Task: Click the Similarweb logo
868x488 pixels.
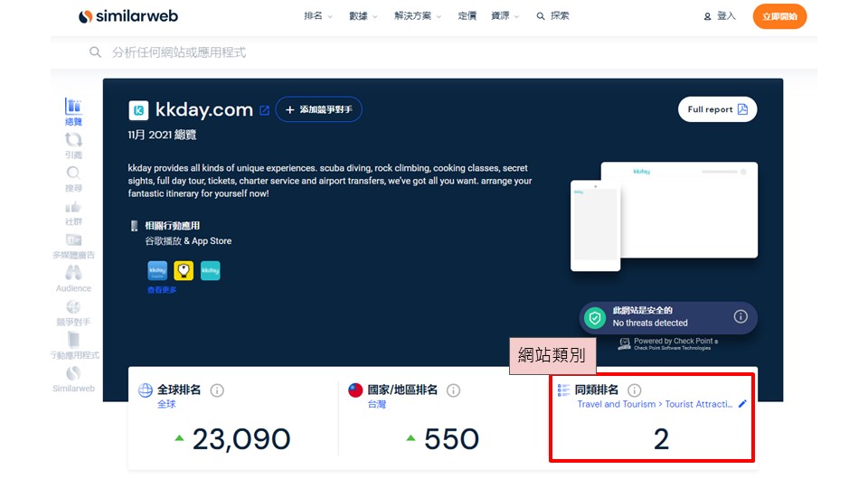Action: coord(127,16)
